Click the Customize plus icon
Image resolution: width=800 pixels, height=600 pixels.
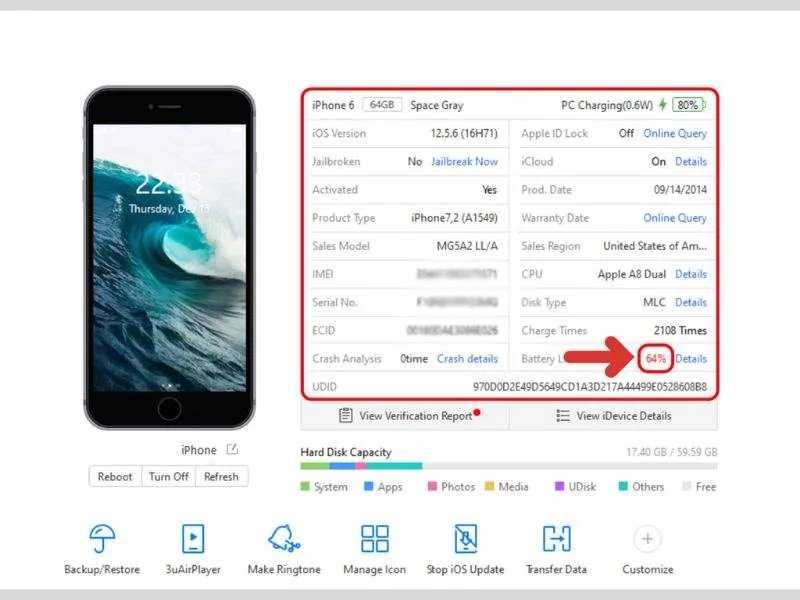coord(647,538)
